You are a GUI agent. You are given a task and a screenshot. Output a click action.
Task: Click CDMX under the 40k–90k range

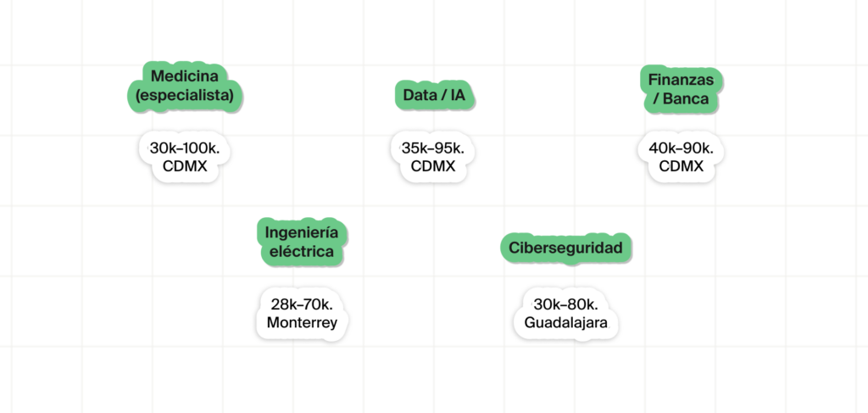(681, 166)
